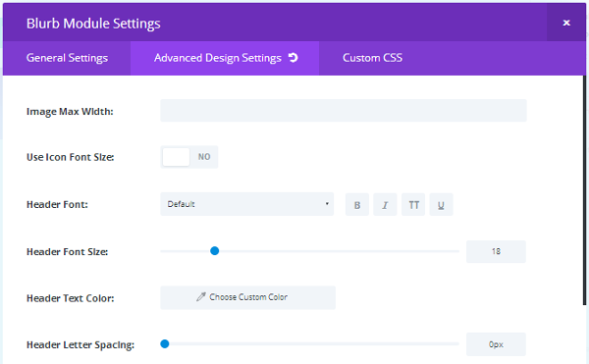Viewport: 589px width, 364px height.
Task: Toggle bold for the header font
Action: [x=357, y=205]
